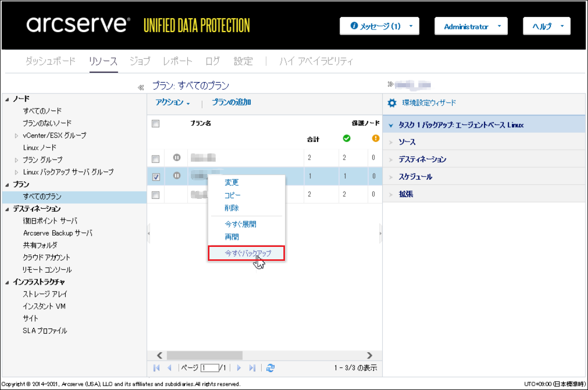Image resolution: width=588 pixels, height=390 pixels.
Task: Click the arcserve logo
Action: pyautogui.click(x=78, y=24)
